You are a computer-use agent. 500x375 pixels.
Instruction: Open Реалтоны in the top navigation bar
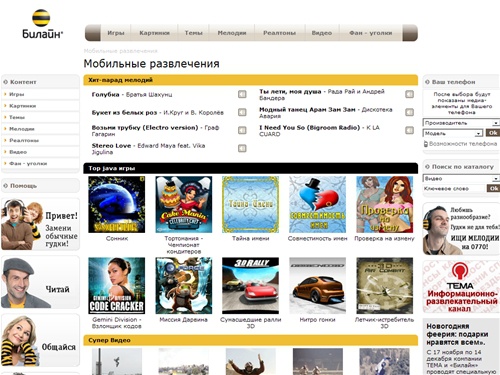point(279,33)
